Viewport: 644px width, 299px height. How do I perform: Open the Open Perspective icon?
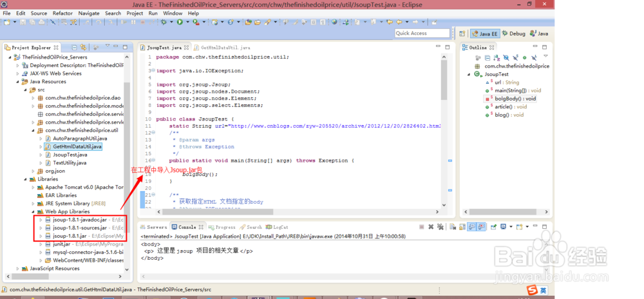[x=462, y=34]
